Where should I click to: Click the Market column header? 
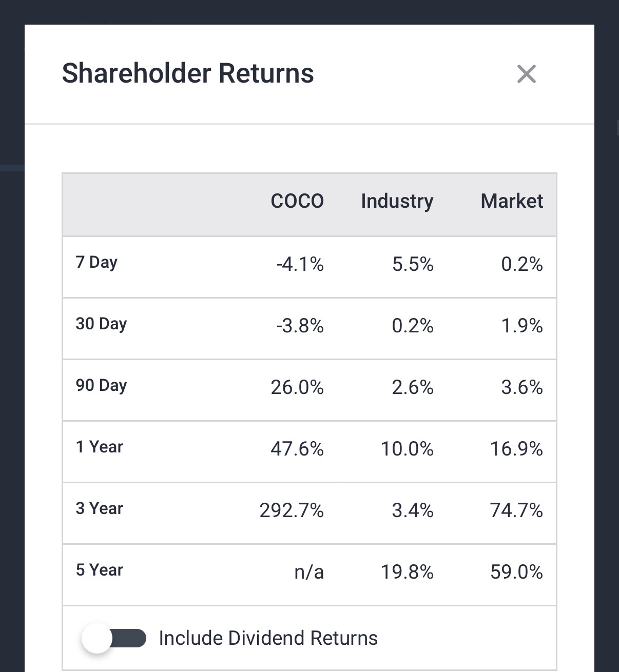click(511, 201)
